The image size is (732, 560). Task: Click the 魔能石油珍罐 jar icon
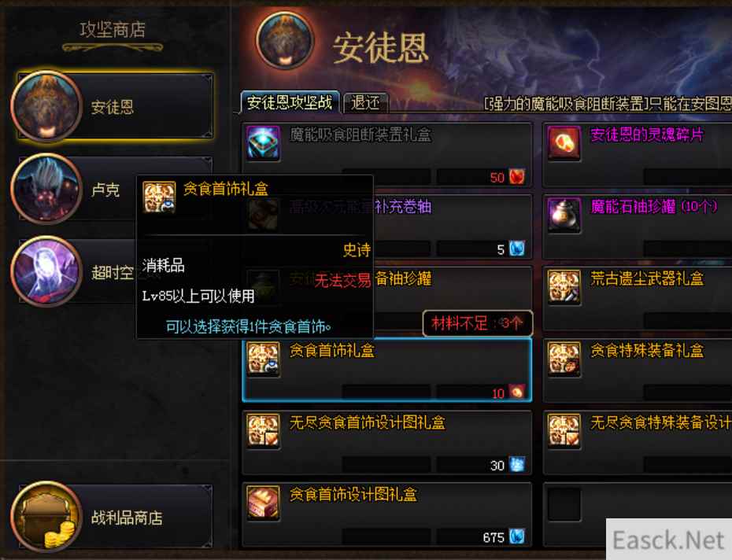(x=564, y=216)
